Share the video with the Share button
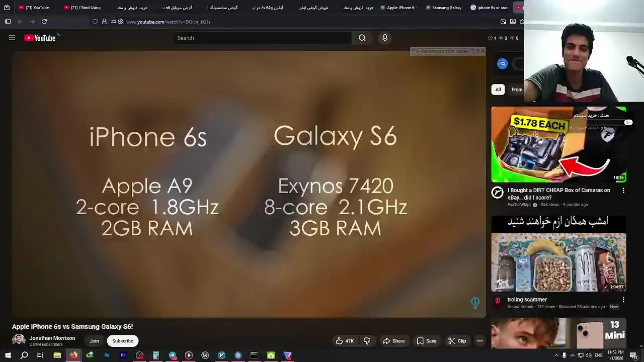This screenshot has width=644, height=362. click(x=393, y=341)
